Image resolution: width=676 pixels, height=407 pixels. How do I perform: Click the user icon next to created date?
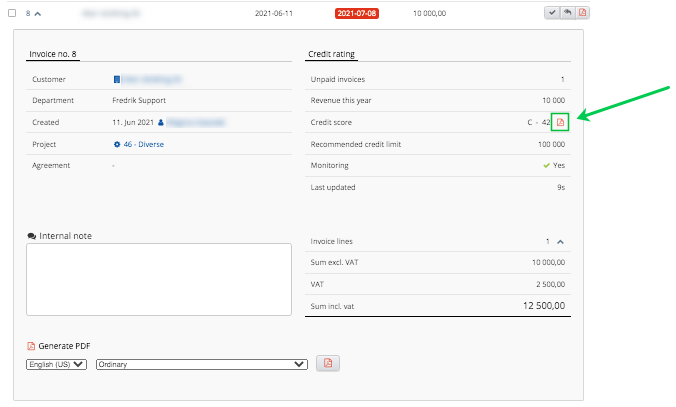pyautogui.click(x=160, y=122)
